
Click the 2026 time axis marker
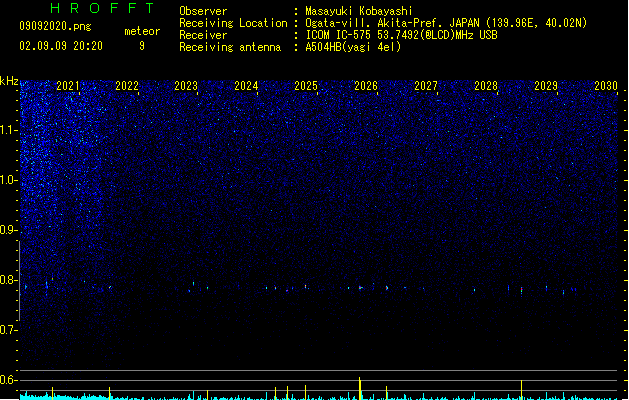pyautogui.click(x=366, y=85)
